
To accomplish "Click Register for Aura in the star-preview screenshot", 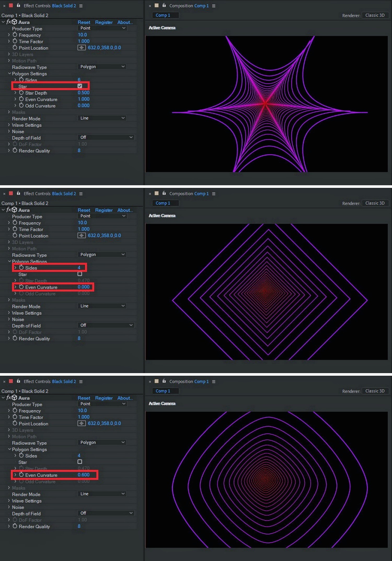I will 104,22.
